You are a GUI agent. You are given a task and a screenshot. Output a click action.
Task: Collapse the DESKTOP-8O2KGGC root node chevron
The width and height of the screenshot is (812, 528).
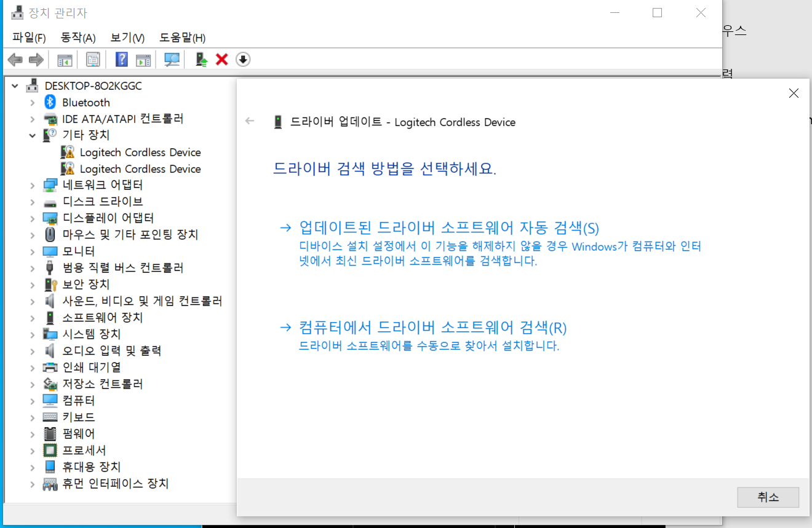(x=15, y=86)
